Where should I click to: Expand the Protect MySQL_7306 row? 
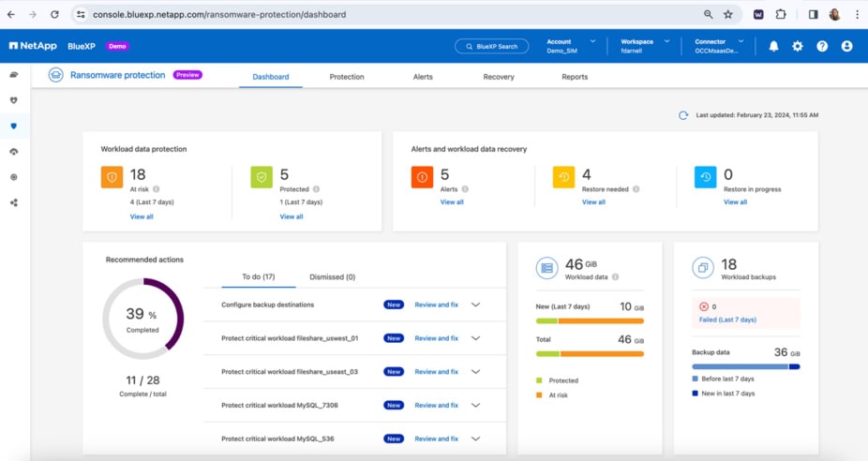pos(475,406)
